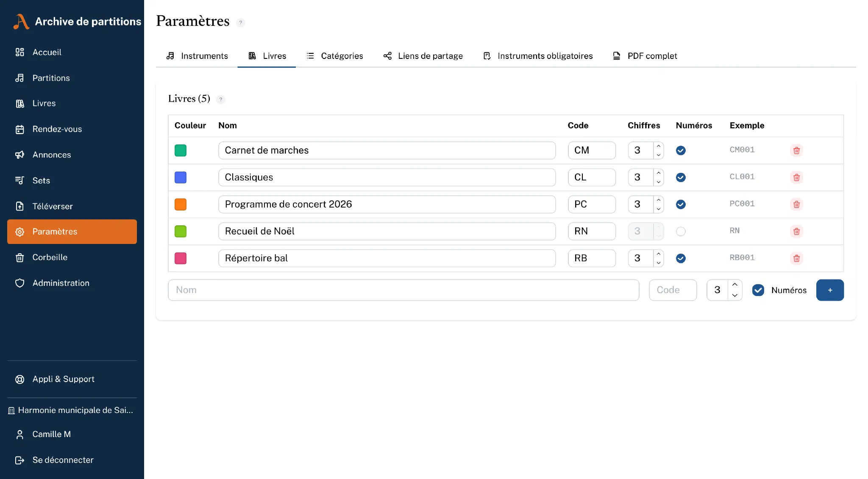Click the Annonces megaphone icon
This screenshot has height=479, width=868.
(19, 155)
